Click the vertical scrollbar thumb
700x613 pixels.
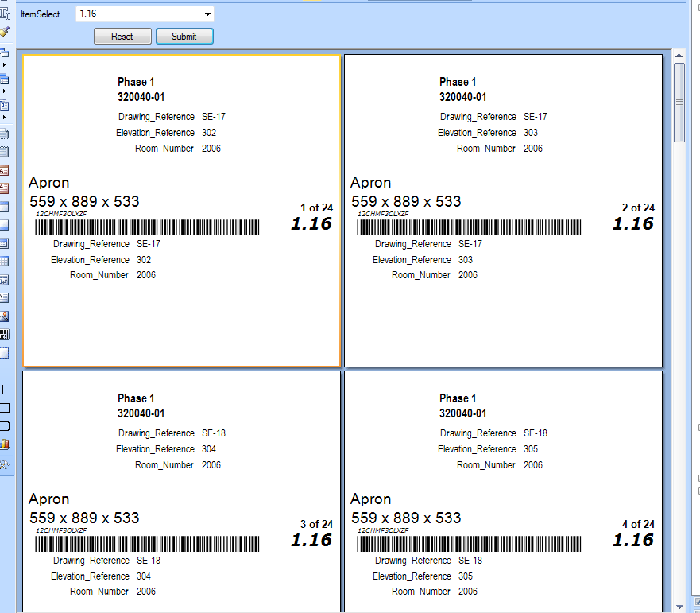pyautogui.click(x=679, y=103)
